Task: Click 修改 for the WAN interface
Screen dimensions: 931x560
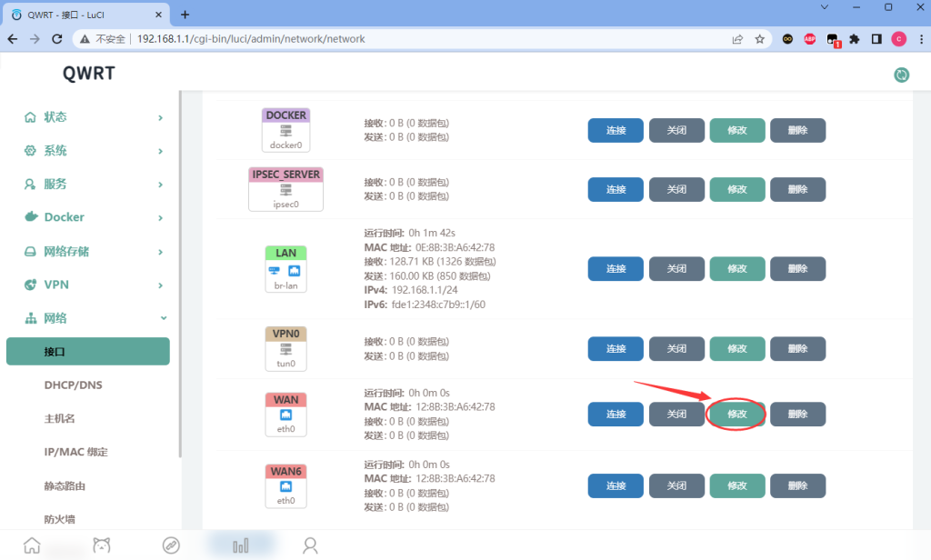Action: [736, 415]
